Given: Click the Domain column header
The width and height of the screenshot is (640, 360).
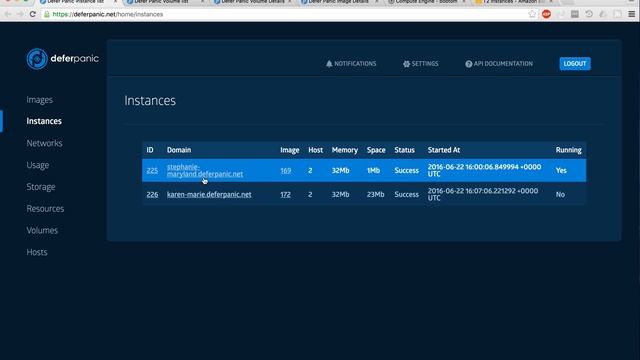Looking at the screenshot, I should point(179,150).
